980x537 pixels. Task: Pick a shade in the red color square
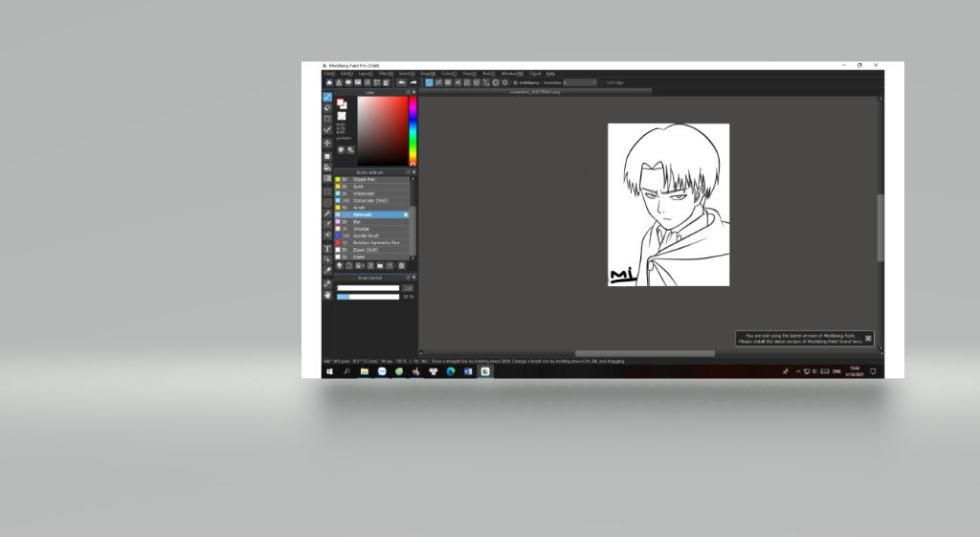coord(383,131)
